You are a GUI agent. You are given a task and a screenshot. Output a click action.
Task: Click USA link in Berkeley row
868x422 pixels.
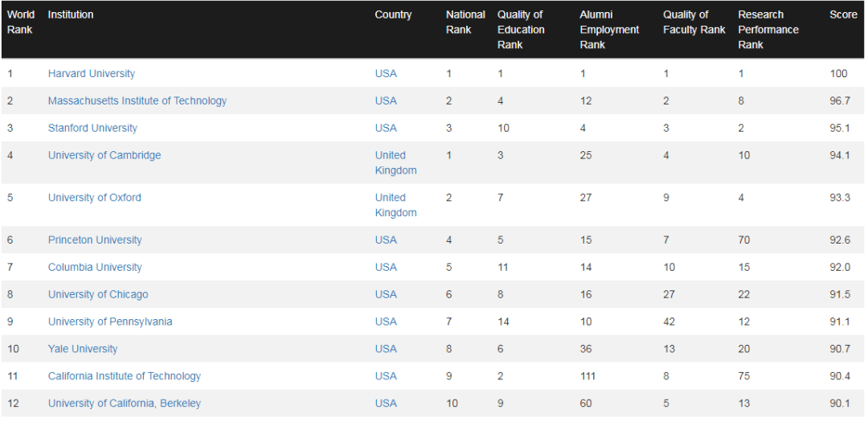[386, 404]
